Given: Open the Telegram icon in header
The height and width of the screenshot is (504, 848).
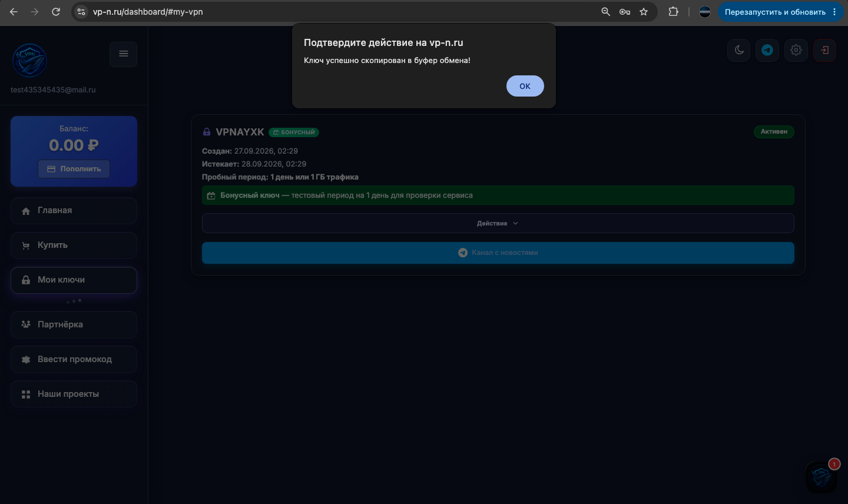Looking at the screenshot, I should pyautogui.click(x=767, y=50).
